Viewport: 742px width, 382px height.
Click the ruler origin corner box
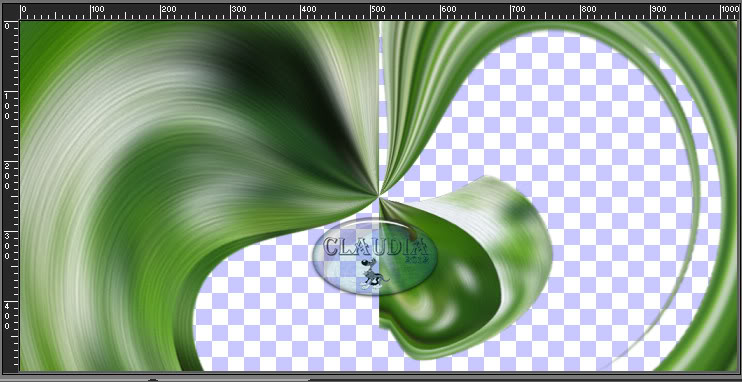pos(10,10)
